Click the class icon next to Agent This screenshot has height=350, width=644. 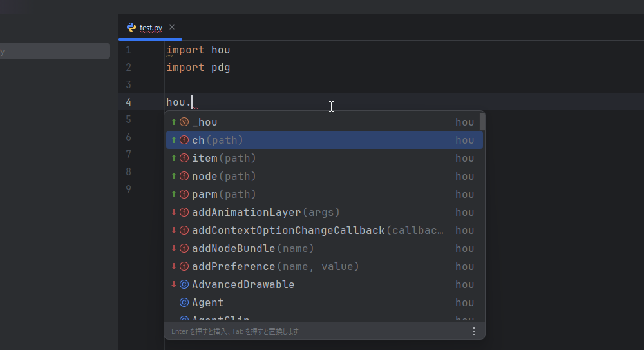[x=184, y=302]
